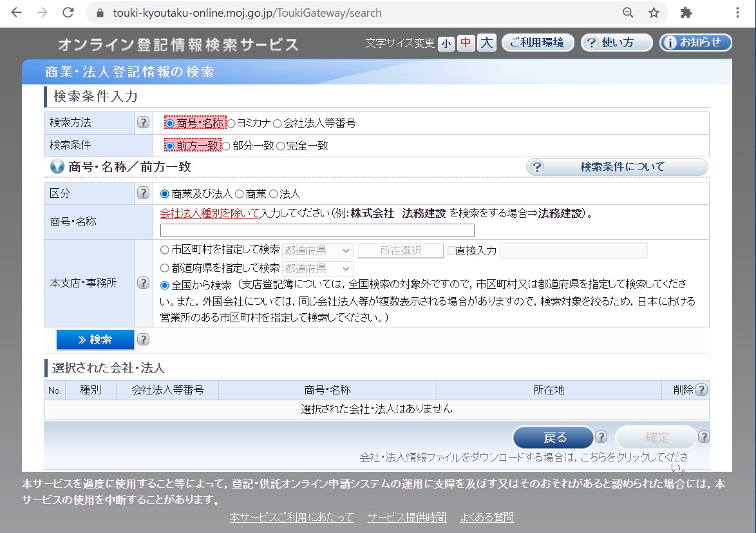Screen dimensions: 756x533
Task: Open Chrome extensions puzzle icon
Action: pos(686,13)
